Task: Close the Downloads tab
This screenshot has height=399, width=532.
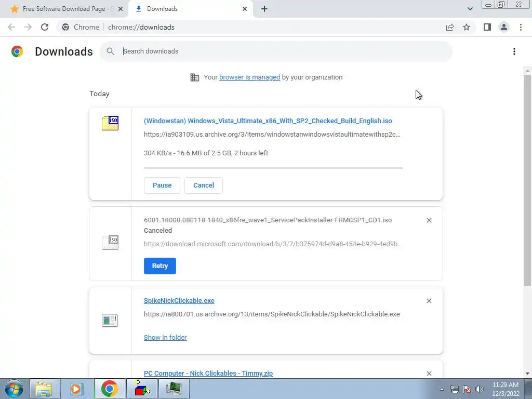Action: [245, 9]
